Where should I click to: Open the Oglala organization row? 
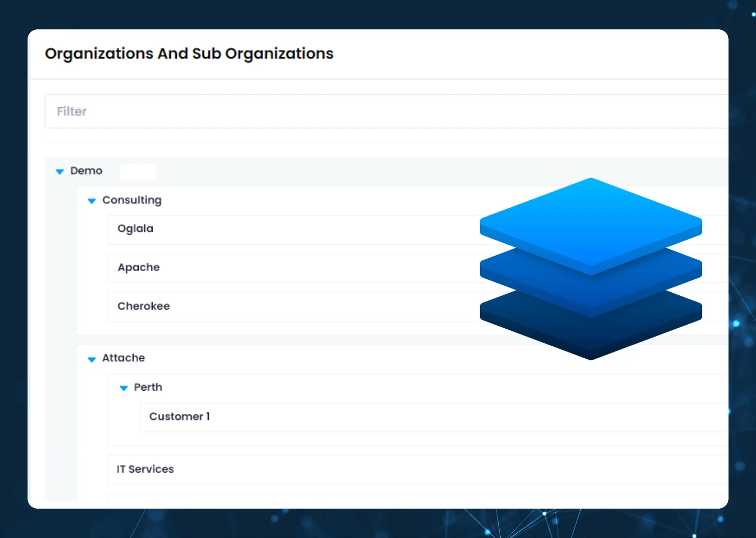135,229
